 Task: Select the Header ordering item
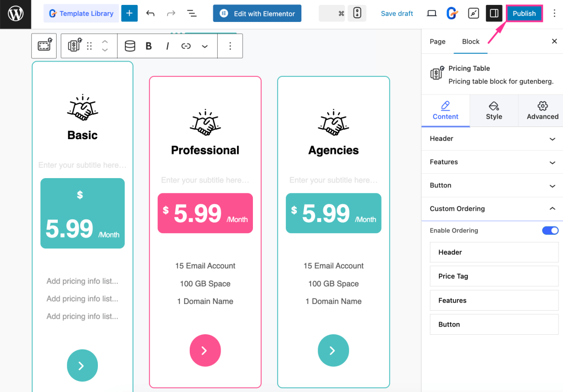click(x=494, y=252)
